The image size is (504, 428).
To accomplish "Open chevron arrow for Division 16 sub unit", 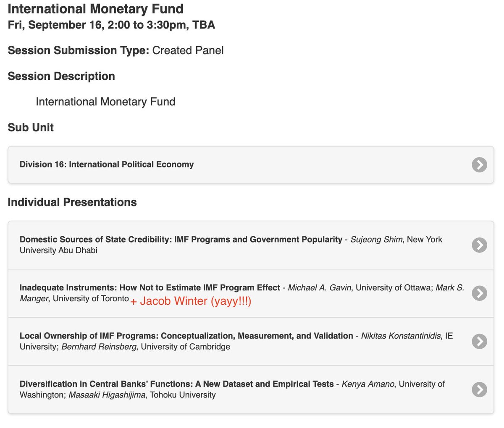I will tap(479, 165).
